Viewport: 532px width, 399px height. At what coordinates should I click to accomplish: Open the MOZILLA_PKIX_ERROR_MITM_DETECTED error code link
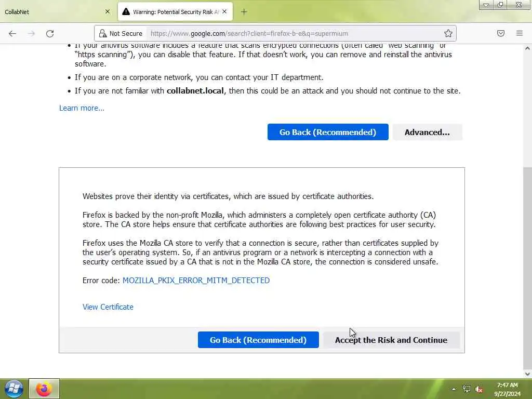196,280
